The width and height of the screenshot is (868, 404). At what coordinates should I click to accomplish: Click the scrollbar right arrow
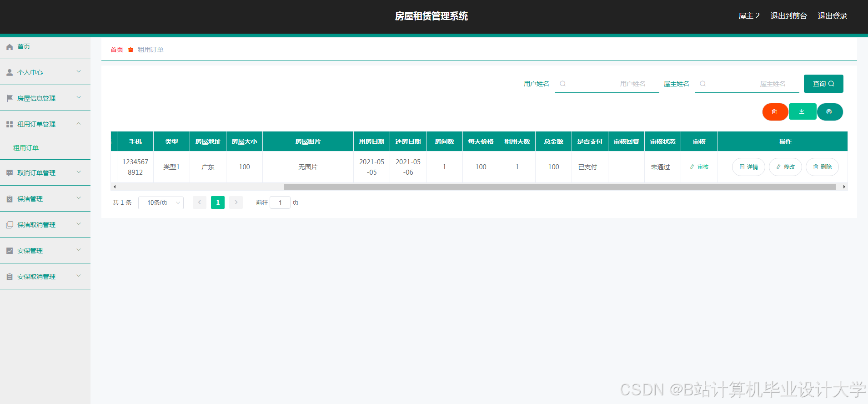point(844,187)
